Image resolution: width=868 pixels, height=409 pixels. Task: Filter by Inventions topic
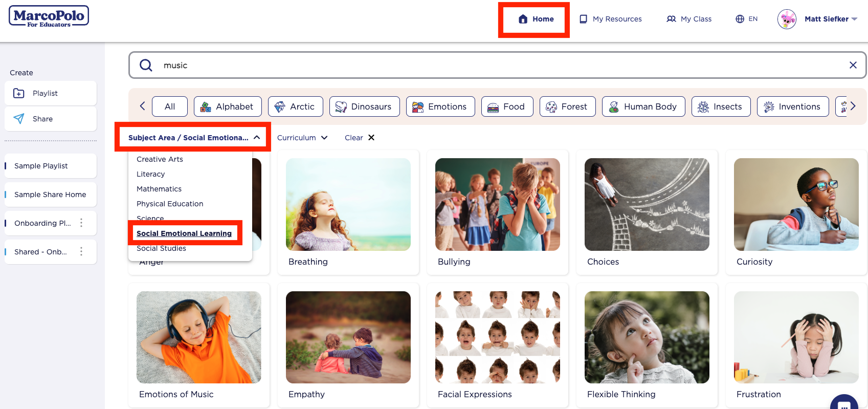(793, 106)
